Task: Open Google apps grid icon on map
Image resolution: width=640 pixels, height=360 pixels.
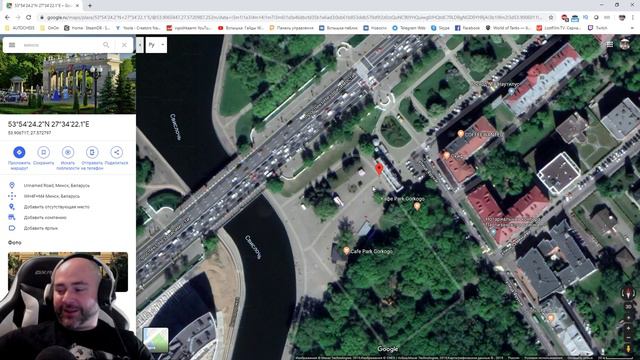Action: pyautogui.click(x=609, y=44)
